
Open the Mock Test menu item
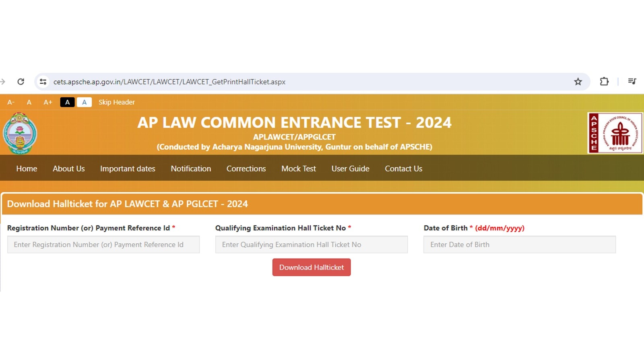coord(299,169)
